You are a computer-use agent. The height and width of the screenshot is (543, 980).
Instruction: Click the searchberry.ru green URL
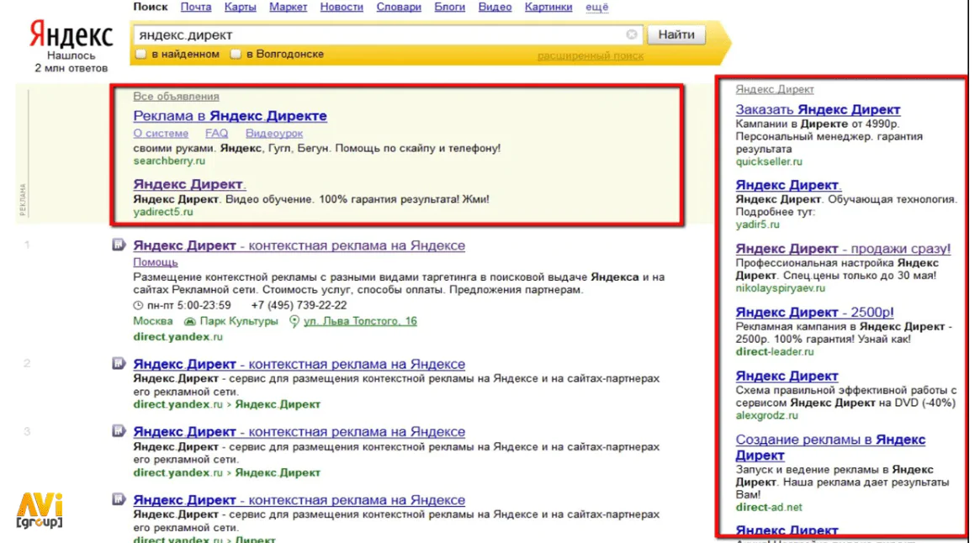(169, 161)
